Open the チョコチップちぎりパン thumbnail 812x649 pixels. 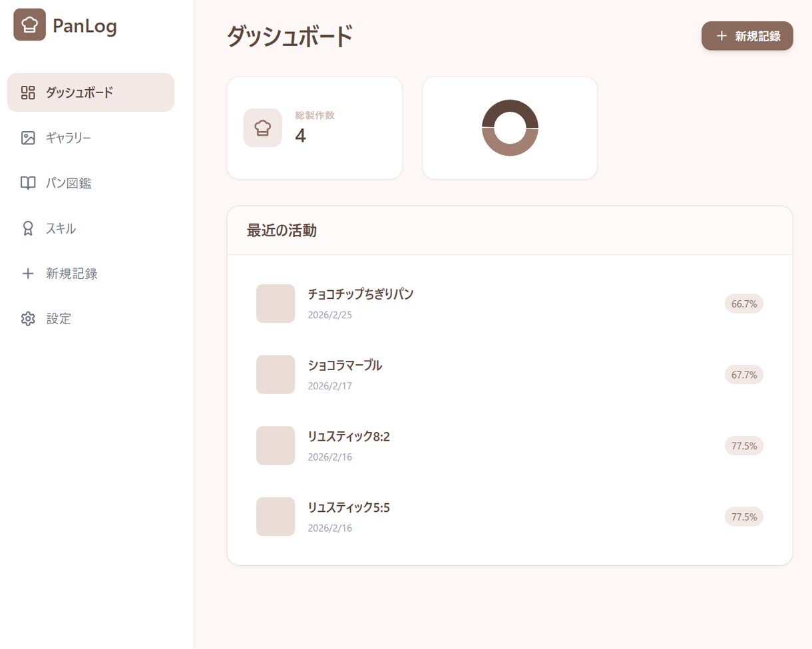276,304
